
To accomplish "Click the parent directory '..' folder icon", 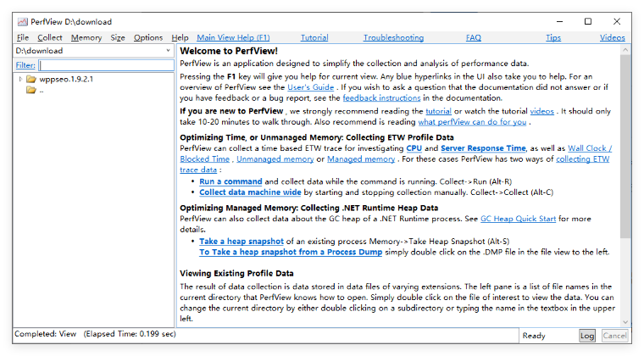I will pyautogui.click(x=31, y=90).
